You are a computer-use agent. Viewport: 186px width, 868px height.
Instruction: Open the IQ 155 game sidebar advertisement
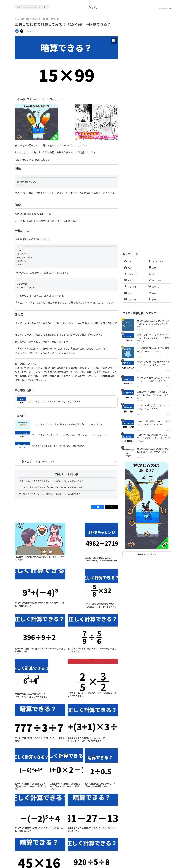point(146,505)
